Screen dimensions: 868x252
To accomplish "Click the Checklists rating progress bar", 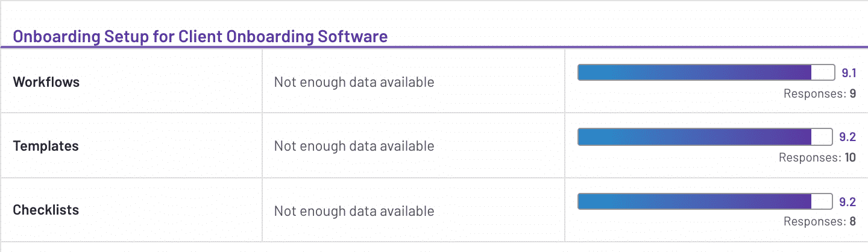I will click(706, 201).
